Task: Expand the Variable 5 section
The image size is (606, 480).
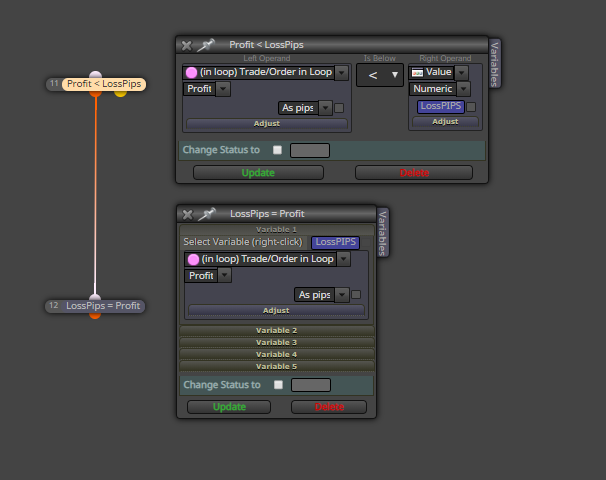Action: coord(276,366)
